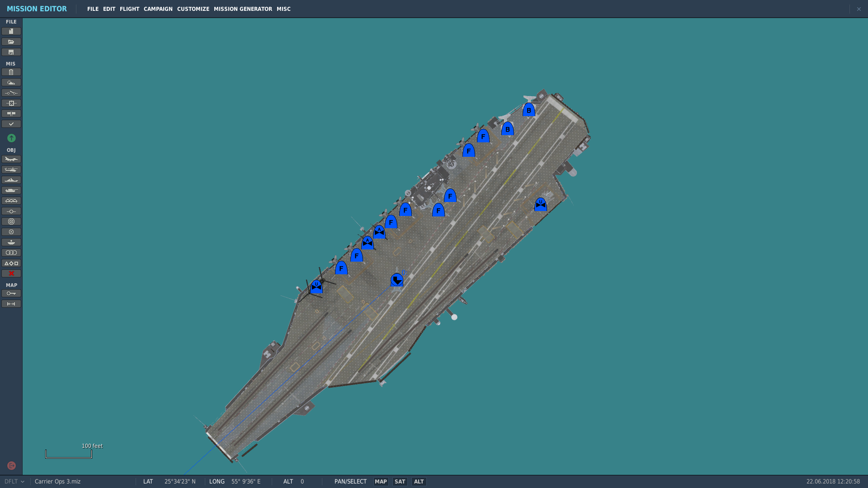The width and height of the screenshot is (868, 488).
Task: Select the helicopter group placement tool
Action: pyautogui.click(x=11, y=169)
